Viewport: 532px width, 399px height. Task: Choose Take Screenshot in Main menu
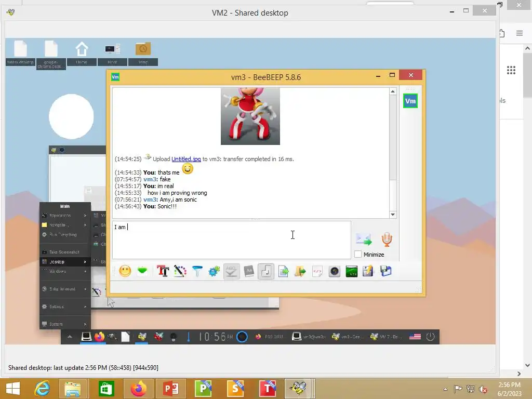(65, 252)
